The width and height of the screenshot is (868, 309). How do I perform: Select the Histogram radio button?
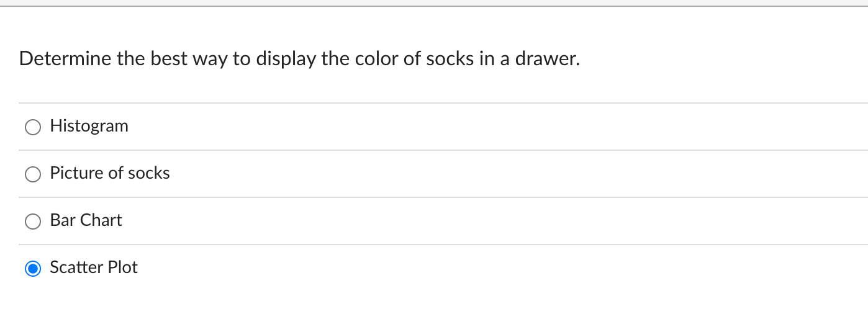pos(33,127)
